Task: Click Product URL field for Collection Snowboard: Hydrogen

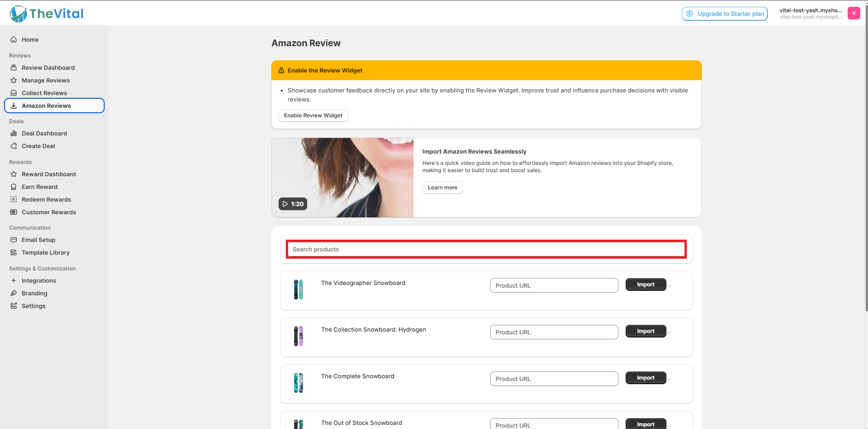Action: pyautogui.click(x=554, y=332)
